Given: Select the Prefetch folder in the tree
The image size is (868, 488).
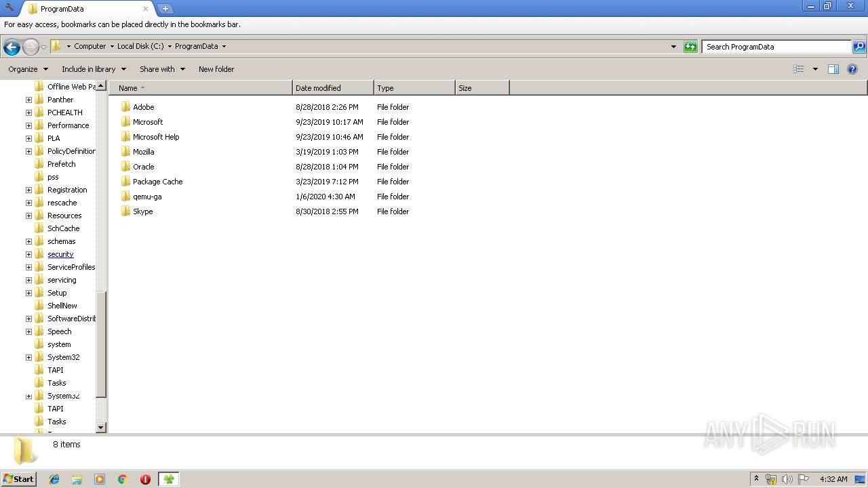Looking at the screenshot, I should (62, 164).
